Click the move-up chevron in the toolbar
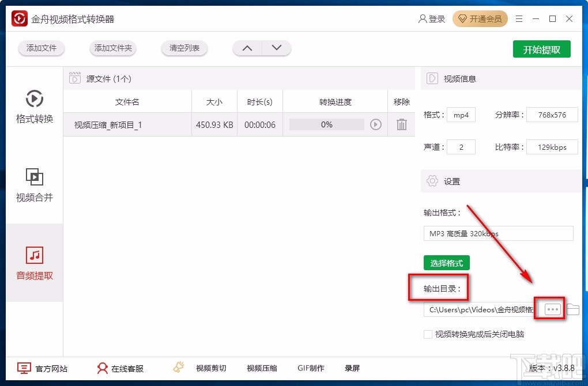 point(247,48)
